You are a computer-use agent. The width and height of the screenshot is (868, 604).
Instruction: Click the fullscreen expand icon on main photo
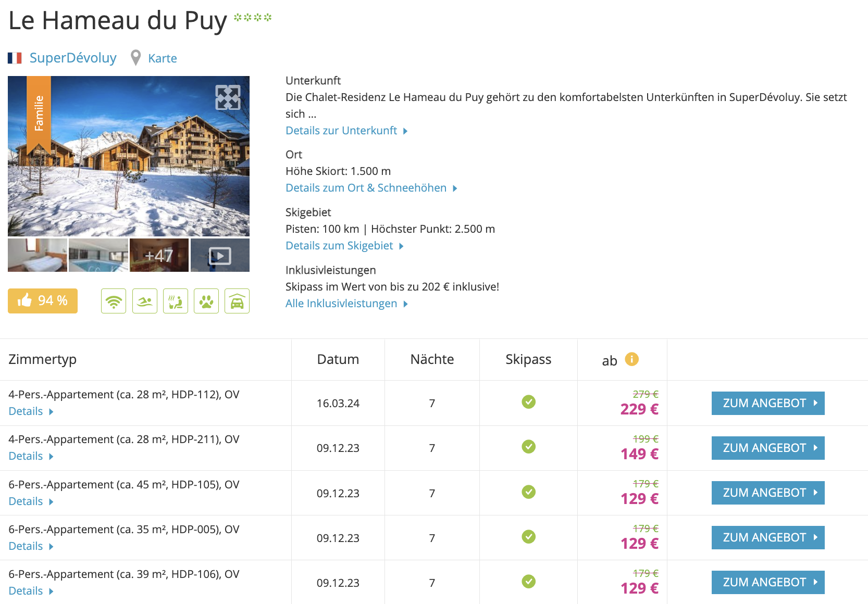tap(228, 97)
